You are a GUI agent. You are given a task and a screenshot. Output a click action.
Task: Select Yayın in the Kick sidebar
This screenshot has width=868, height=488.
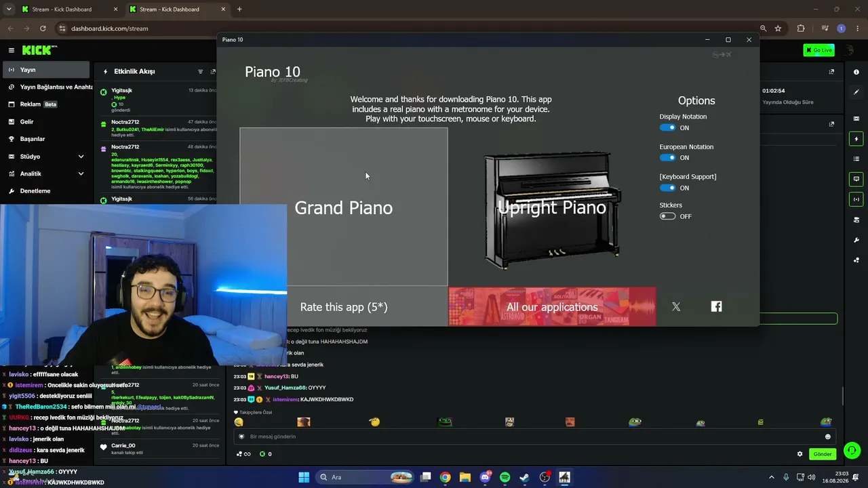coord(45,70)
